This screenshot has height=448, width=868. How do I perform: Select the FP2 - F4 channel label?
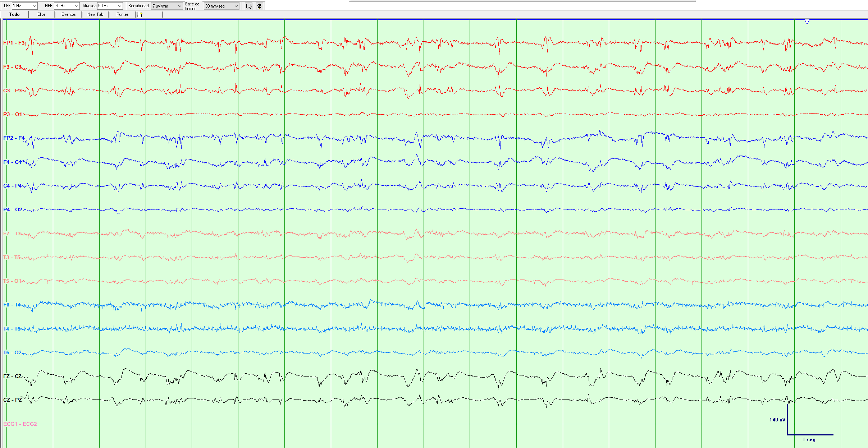14,138
